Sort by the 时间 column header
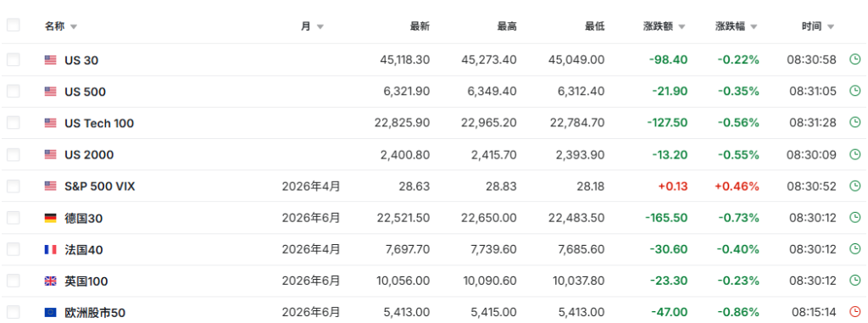The width and height of the screenshot is (868, 323). click(818, 26)
